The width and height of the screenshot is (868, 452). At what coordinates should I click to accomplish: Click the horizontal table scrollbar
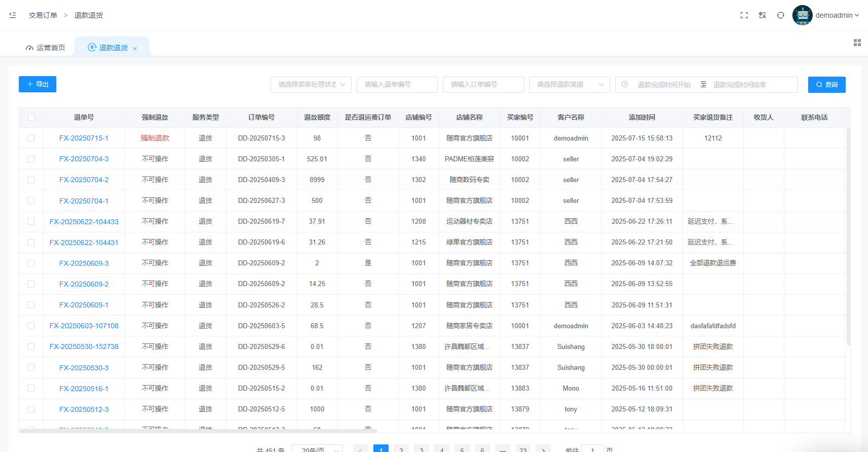tap(198, 431)
